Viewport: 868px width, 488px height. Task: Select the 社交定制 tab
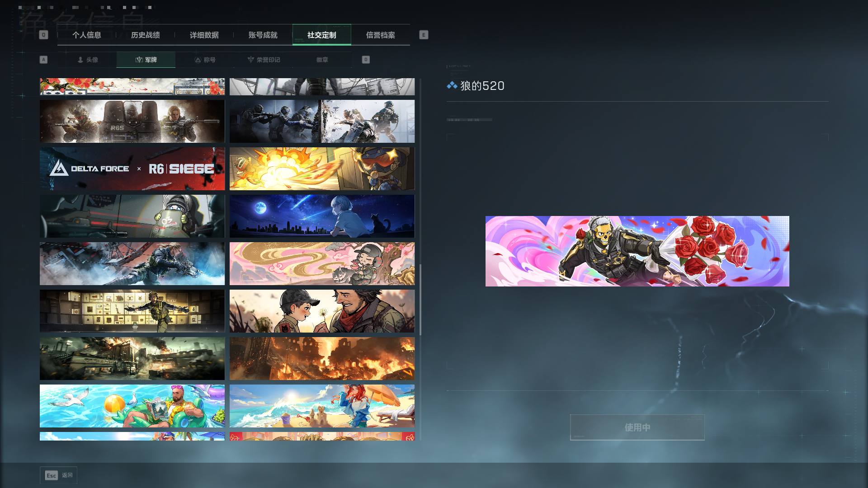321,35
